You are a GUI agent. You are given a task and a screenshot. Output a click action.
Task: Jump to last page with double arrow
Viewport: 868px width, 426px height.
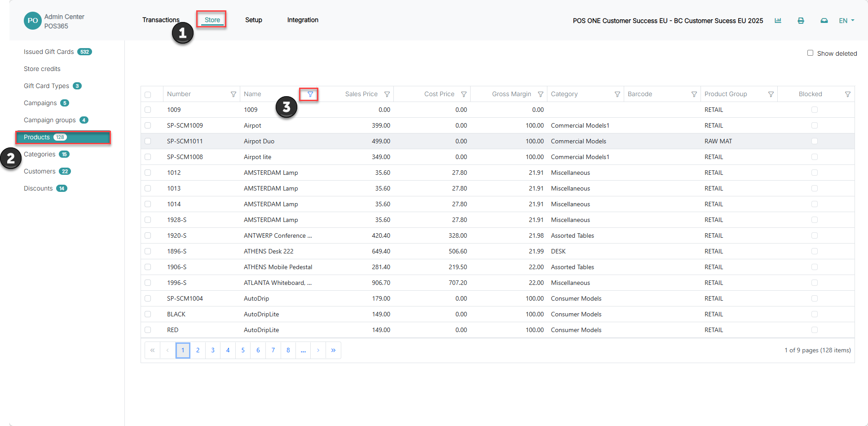pos(333,350)
